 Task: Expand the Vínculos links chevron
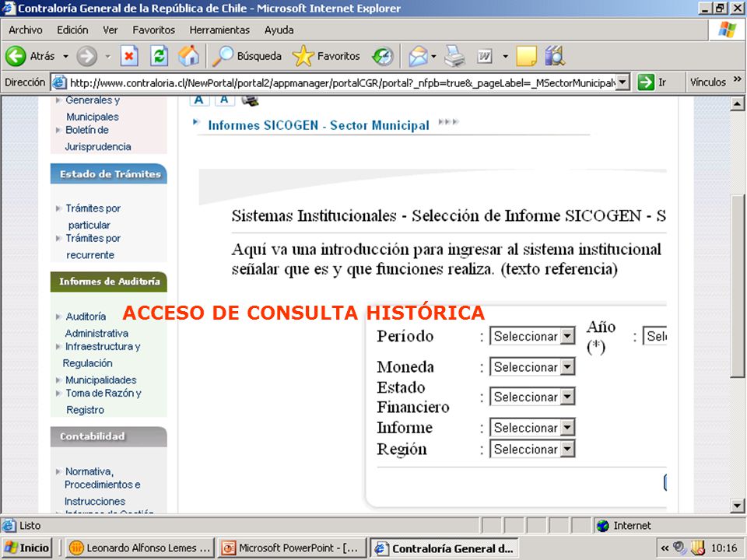(737, 79)
